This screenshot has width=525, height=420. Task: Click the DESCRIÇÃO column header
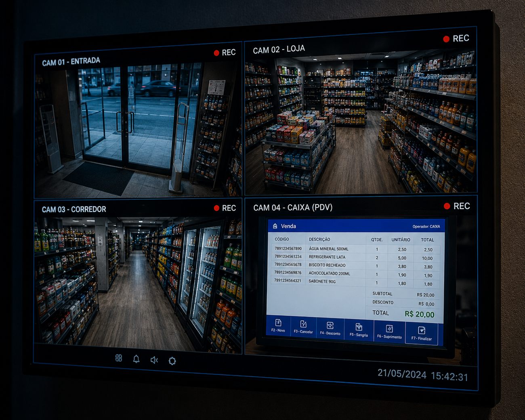click(319, 239)
